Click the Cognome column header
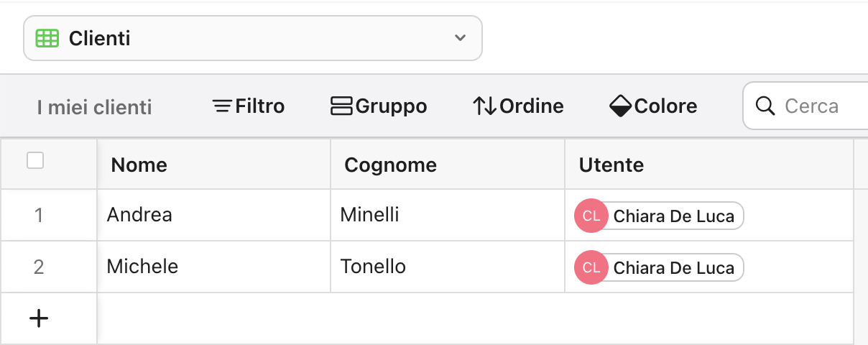The height and width of the screenshot is (345, 868). click(x=391, y=165)
